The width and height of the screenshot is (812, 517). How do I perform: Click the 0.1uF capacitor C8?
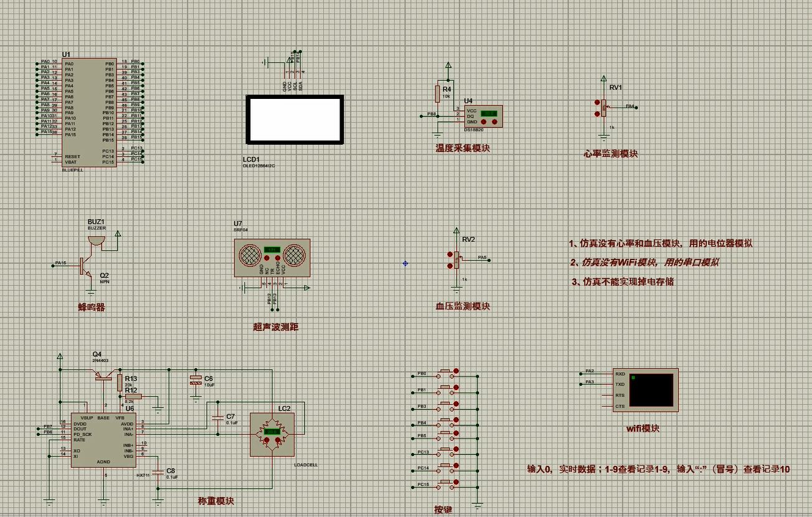156,472
